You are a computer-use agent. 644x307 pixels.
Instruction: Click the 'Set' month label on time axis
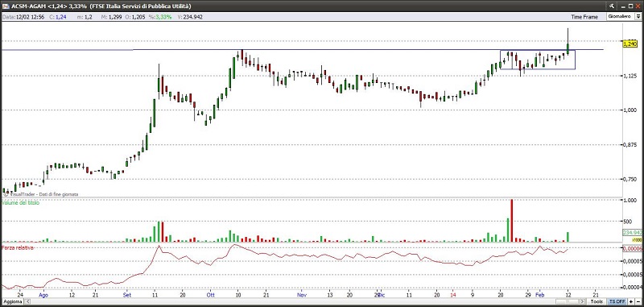127,295
